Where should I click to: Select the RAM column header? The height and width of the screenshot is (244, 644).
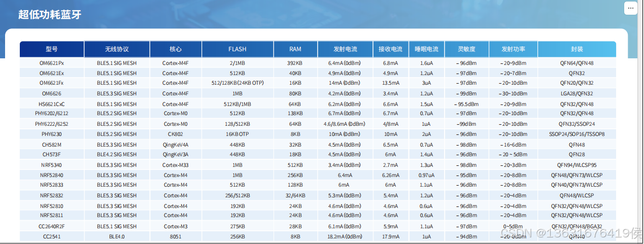coord(295,49)
